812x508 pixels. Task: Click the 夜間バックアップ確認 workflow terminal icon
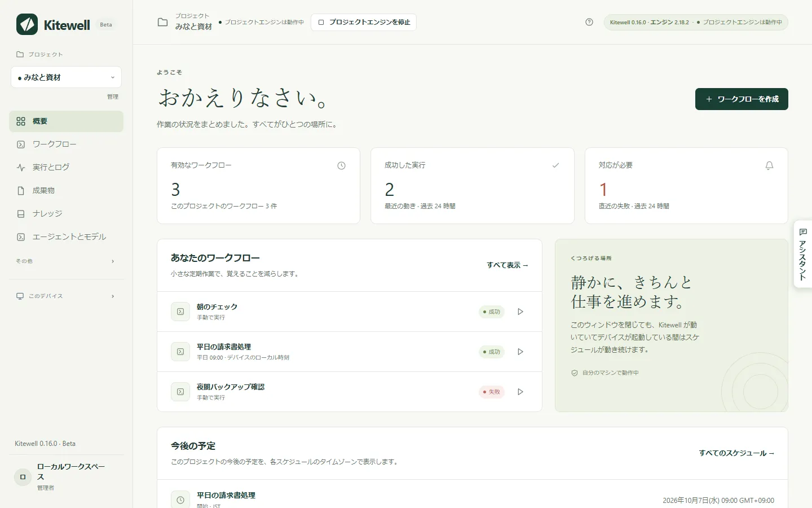click(x=180, y=392)
